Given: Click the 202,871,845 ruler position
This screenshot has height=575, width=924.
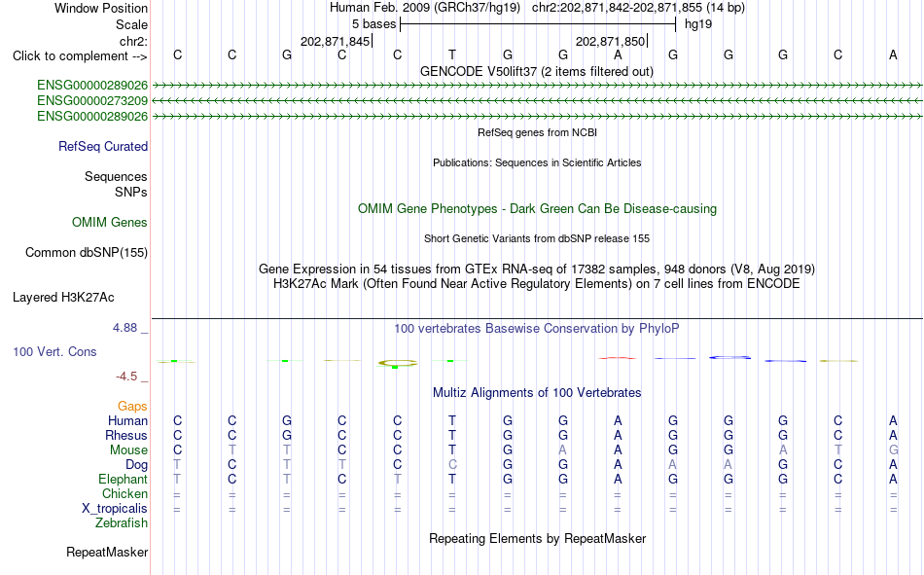Looking at the screenshot, I should (335, 41).
